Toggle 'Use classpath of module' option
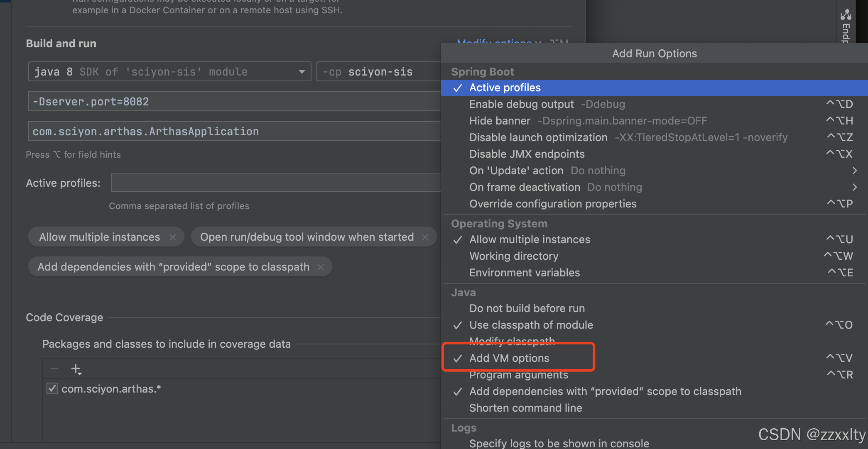The image size is (868, 449). 531,325
